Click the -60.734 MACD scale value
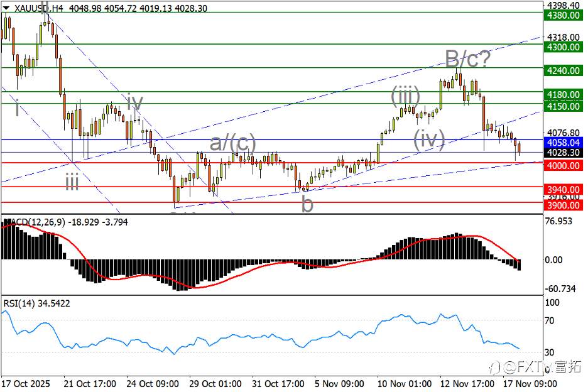The height and width of the screenshot is (392, 588). click(560, 288)
